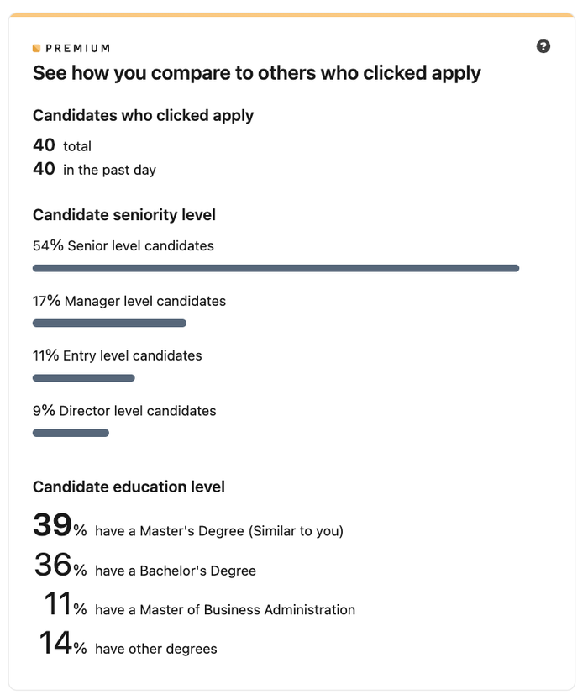
Task: Click the Director level candidates bar
Action: coord(71,433)
